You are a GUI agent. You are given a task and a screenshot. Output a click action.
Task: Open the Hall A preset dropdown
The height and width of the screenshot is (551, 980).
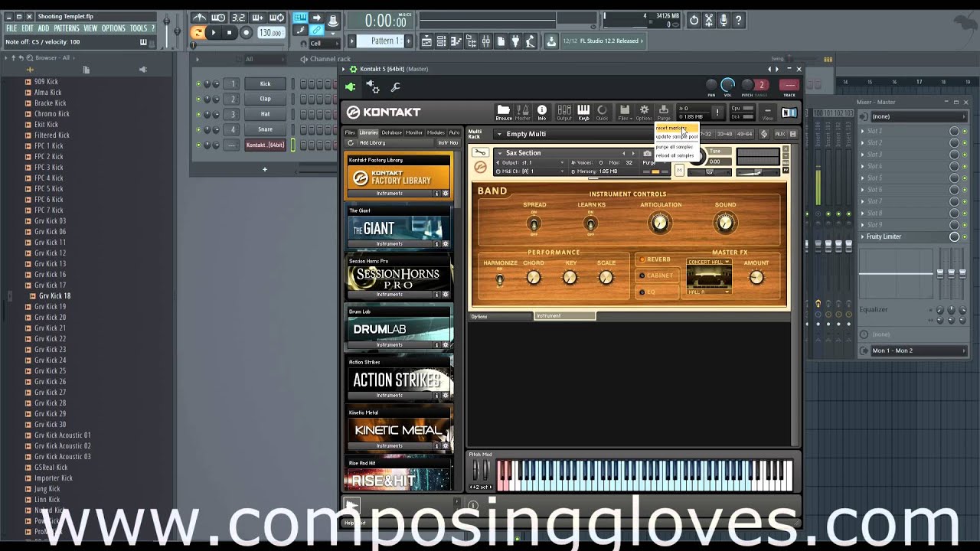(x=708, y=292)
